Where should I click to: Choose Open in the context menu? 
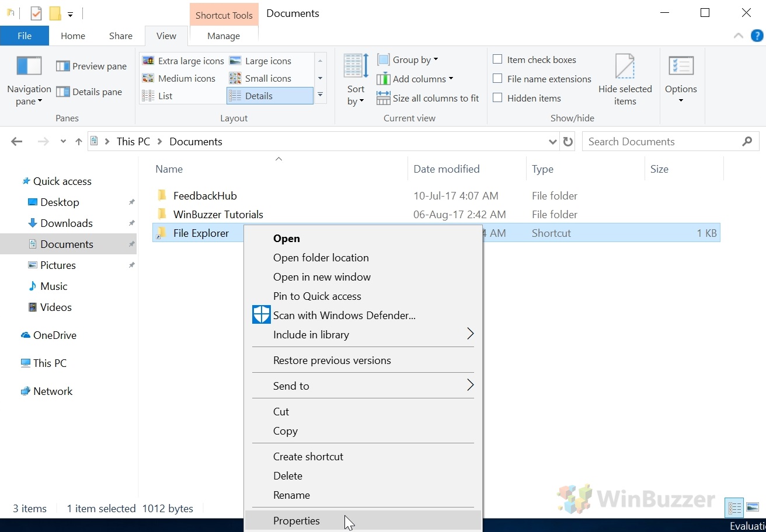pos(363,239)
